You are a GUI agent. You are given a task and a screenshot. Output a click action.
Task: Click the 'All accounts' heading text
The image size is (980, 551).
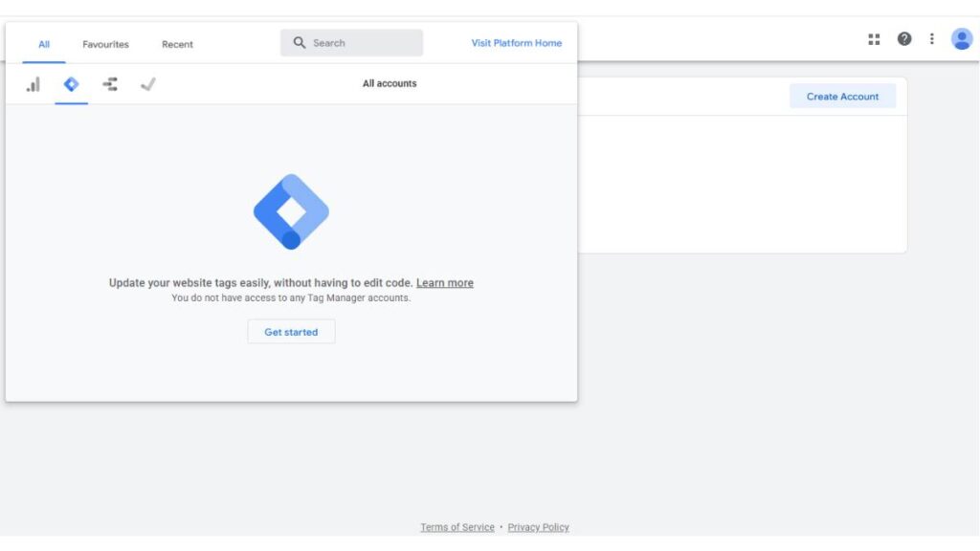point(390,84)
